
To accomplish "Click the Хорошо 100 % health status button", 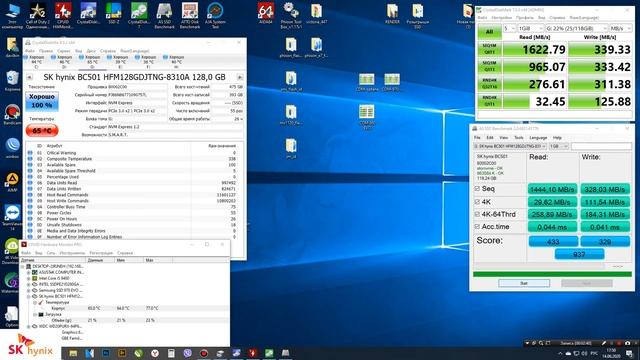I will pos(42,101).
